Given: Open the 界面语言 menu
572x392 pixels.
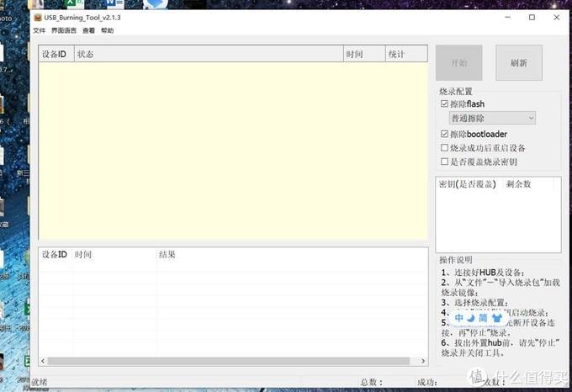Looking at the screenshot, I should click(x=63, y=31).
